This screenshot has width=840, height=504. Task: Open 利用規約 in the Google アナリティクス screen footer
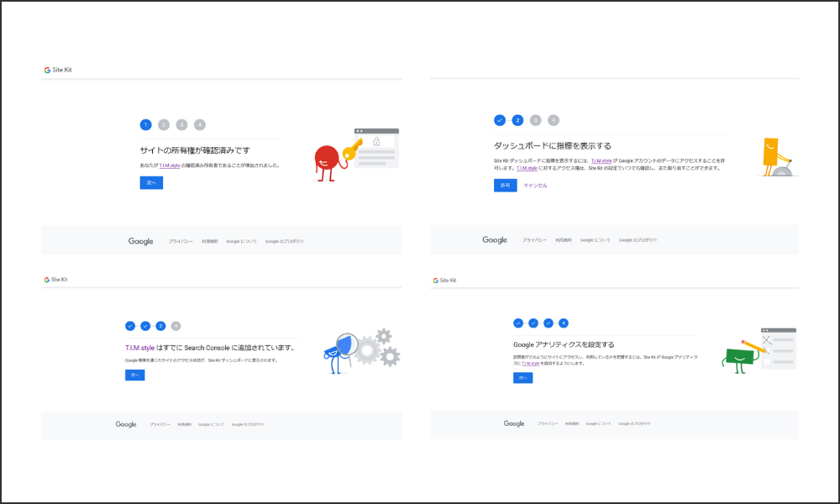point(572,423)
